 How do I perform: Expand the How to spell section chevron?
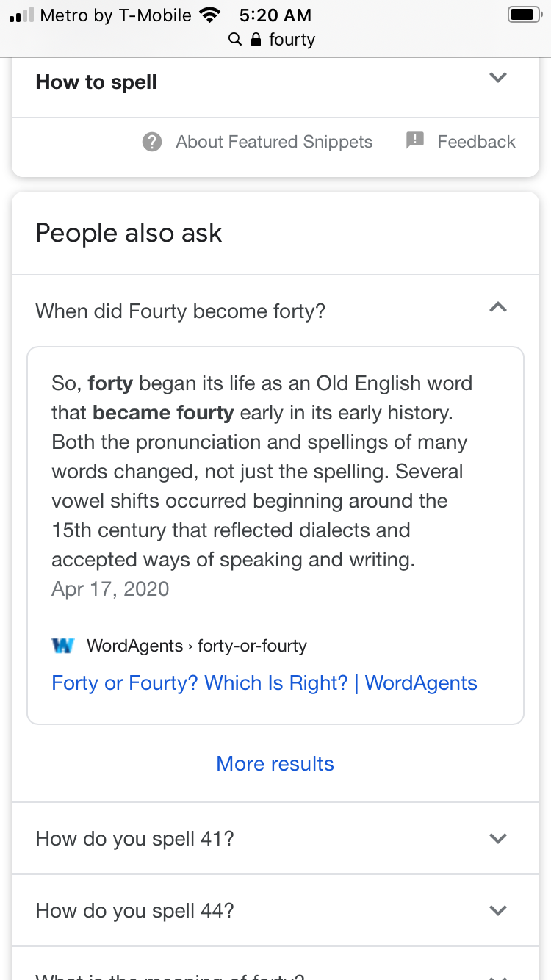coord(498,78)
